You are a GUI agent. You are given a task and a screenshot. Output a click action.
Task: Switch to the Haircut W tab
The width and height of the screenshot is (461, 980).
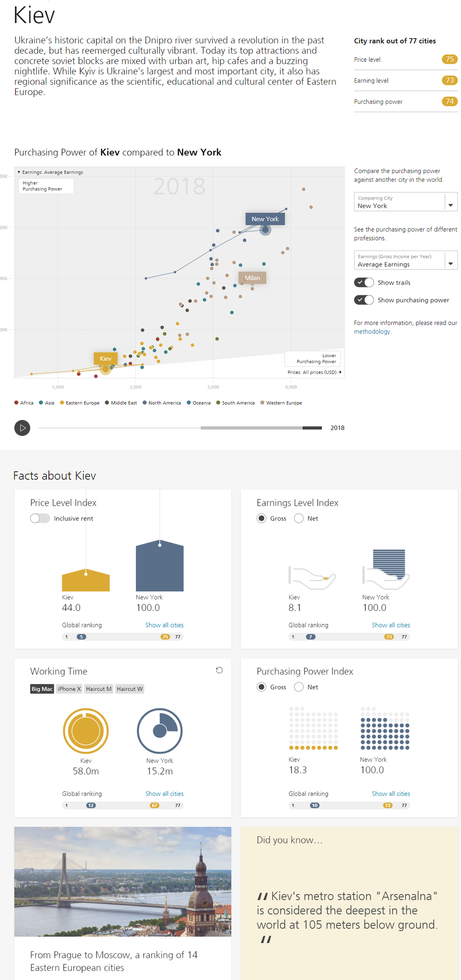130,689
